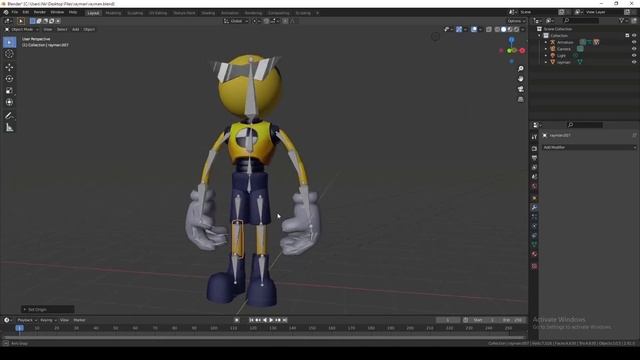Click the current frame marker in timeline

pos(19,328)
